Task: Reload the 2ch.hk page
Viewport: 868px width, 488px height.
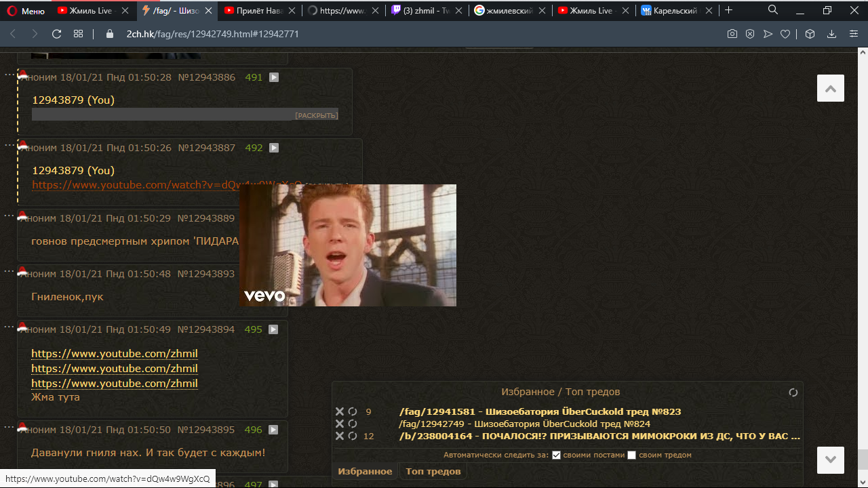Action: click(56, 34)
